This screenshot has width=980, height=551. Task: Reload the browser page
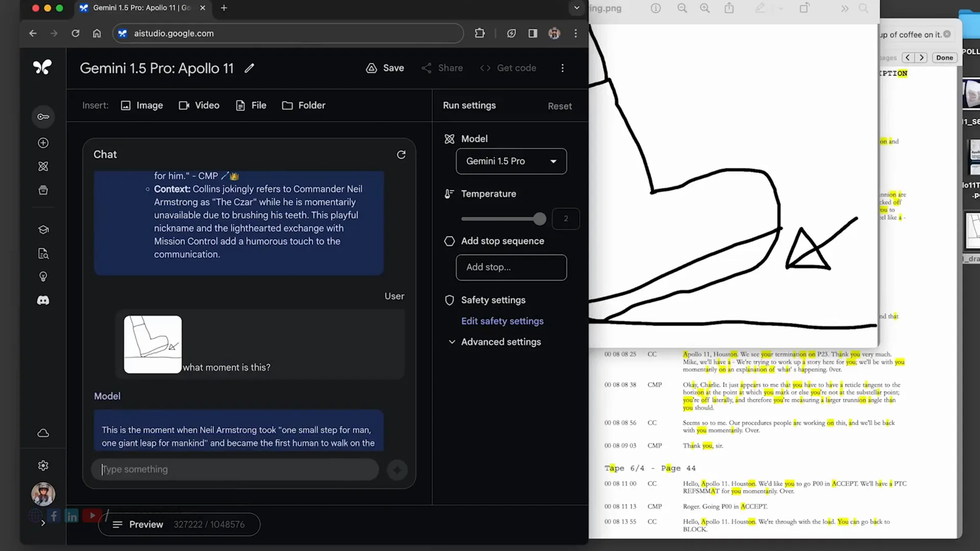(76, 33)
